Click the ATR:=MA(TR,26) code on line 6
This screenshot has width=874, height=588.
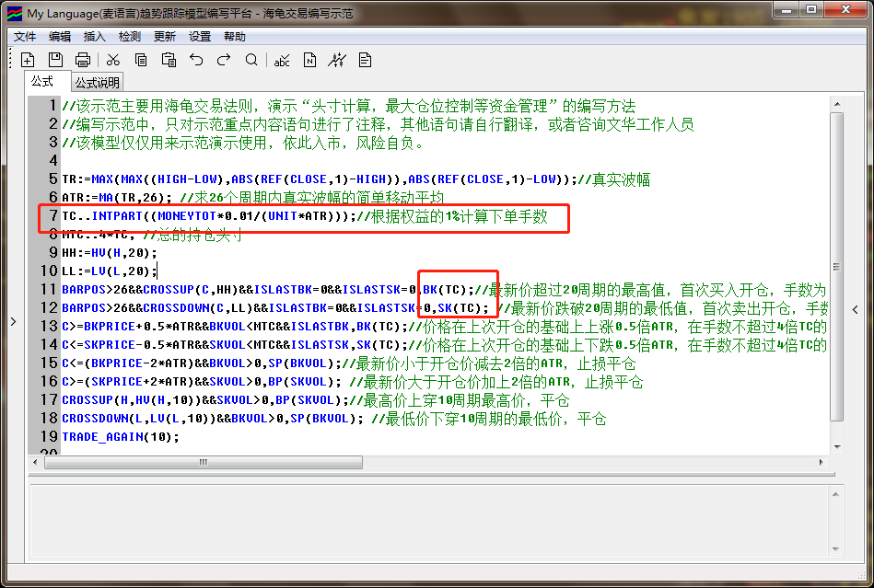[118, 198]
